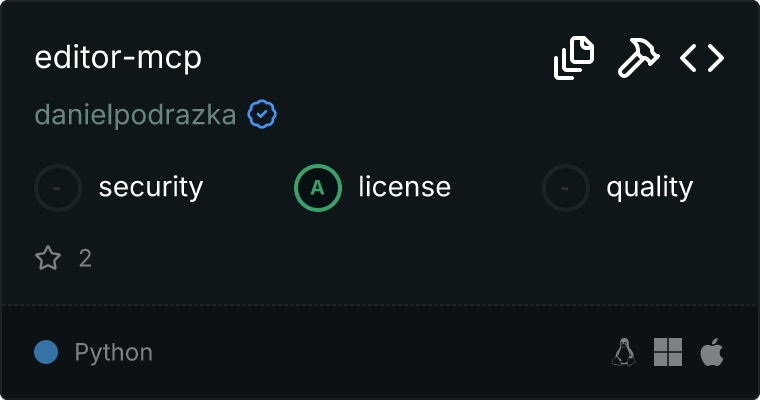The image size is (760, 400).
Task: Click the security grade circle
Action: pyautogui.click(x=58, y=187)
